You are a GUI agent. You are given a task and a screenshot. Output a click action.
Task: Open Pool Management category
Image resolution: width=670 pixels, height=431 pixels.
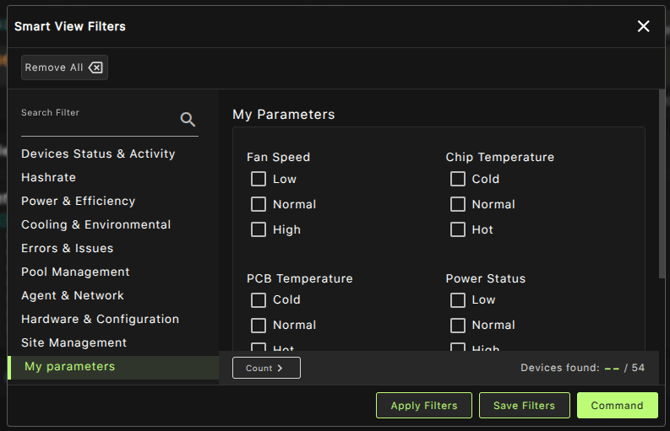[75, 272]
